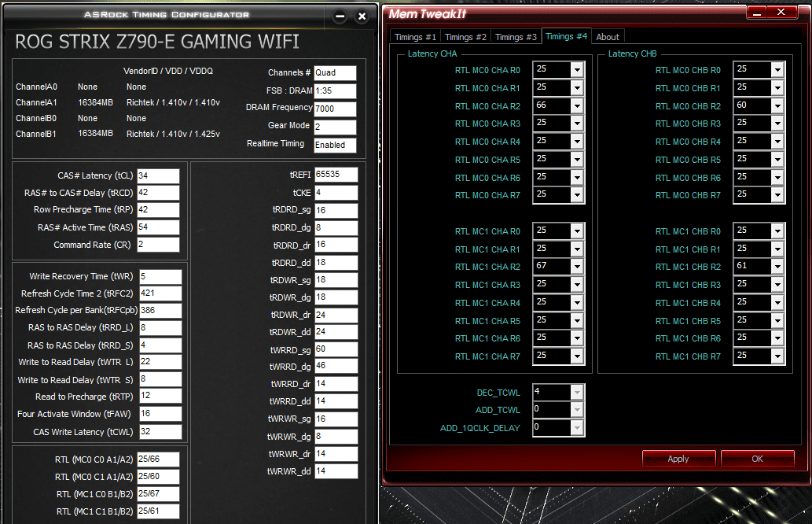Click the tRRD_L value field
The width and height of the screenshot is (812, 524).
pyautogui.click(x=160, y=327)
